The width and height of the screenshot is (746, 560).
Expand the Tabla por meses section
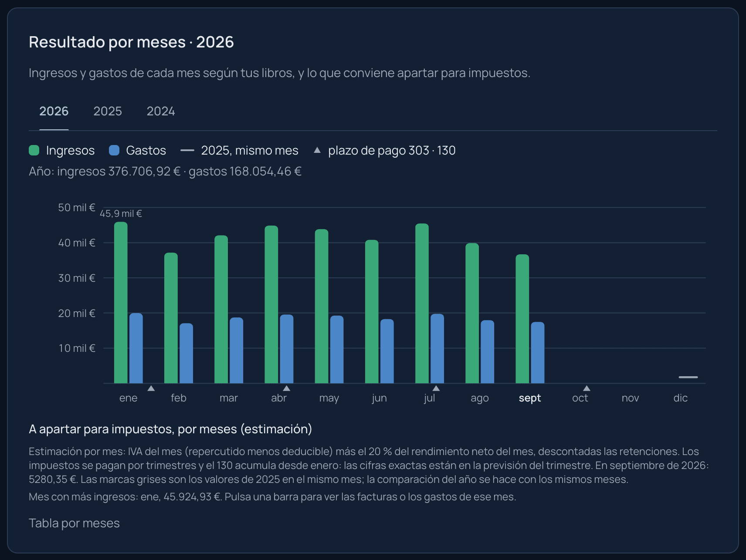click(74, 523)
